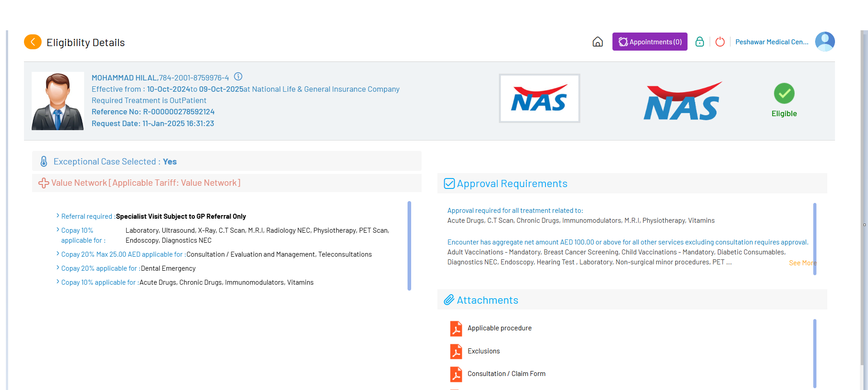Click the Approval Requirements heading
This screenshot has width=868, height=390.
(512, 183)
